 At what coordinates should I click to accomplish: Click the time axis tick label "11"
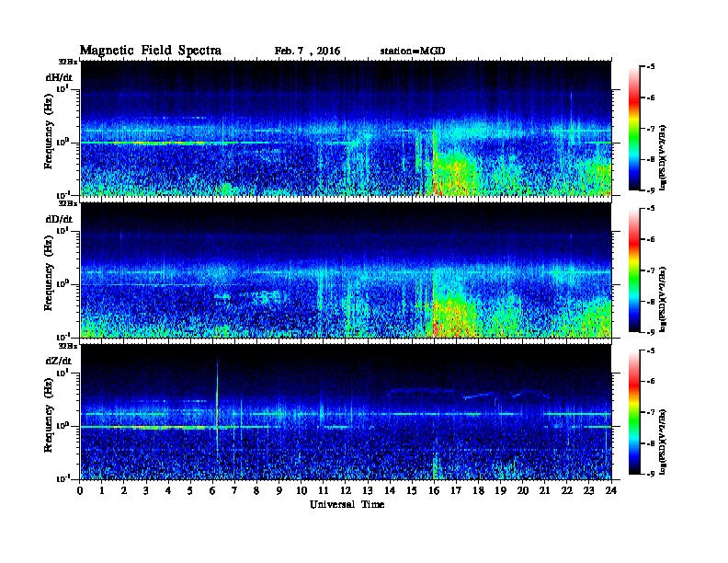(324, 491)
